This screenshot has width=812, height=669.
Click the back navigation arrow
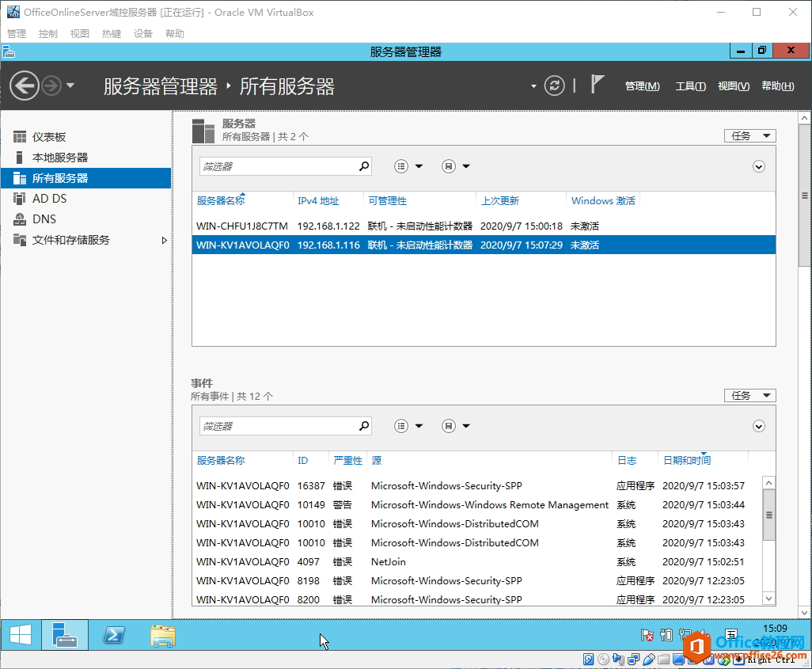(x=24, y=86)
